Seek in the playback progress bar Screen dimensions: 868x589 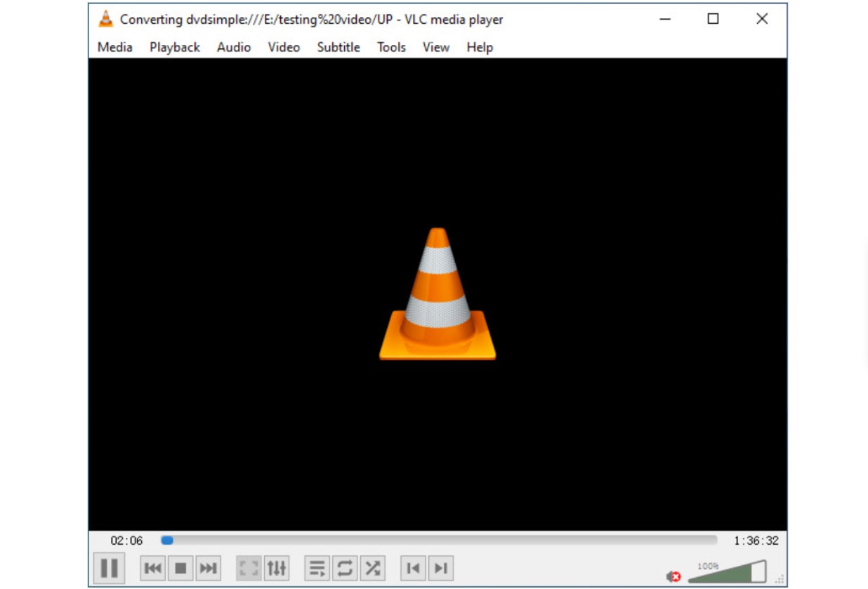(439, 541)
